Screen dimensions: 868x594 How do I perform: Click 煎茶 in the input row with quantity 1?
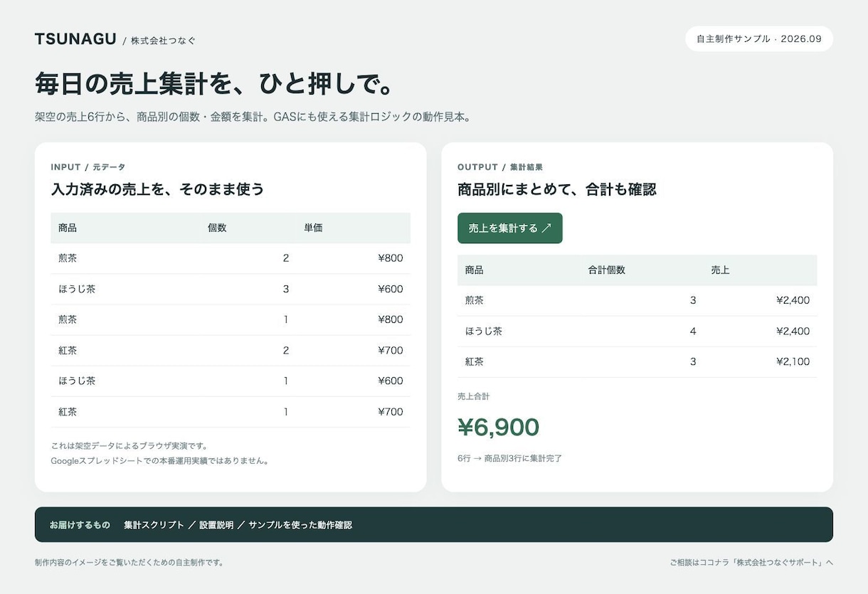[x=68, y=319]
